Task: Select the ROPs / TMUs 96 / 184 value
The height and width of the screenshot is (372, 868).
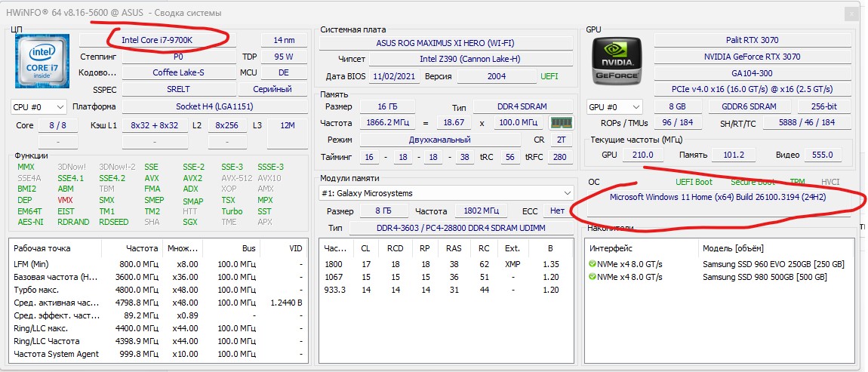Action: [678, 122]
